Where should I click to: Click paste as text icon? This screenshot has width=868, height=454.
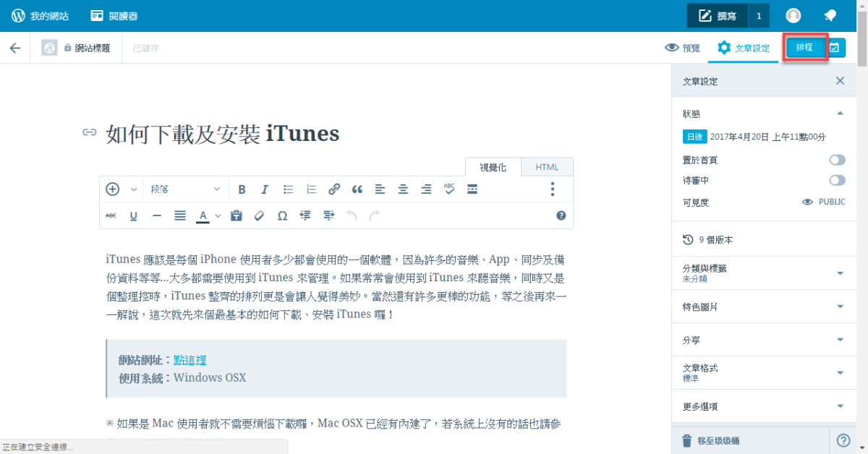pos(236,215)
